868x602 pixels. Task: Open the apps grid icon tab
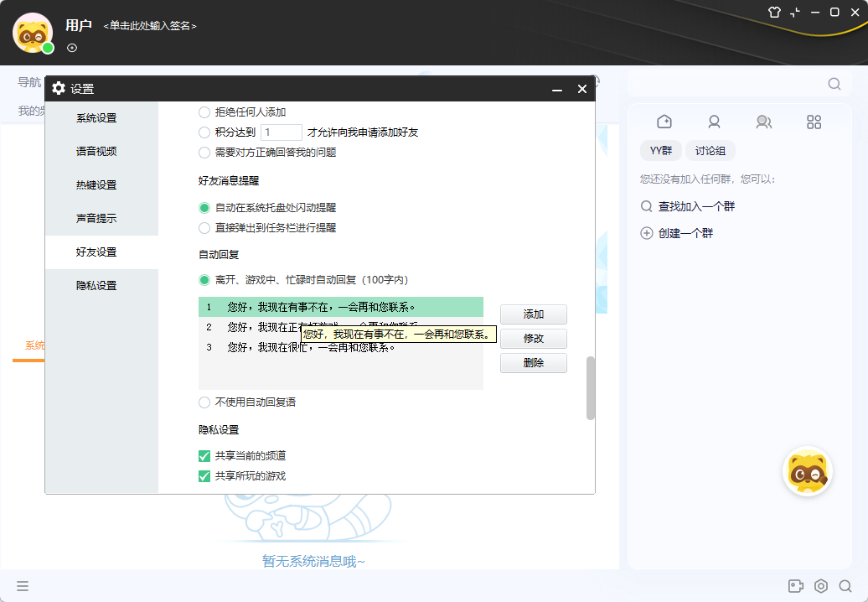[814, 122]
